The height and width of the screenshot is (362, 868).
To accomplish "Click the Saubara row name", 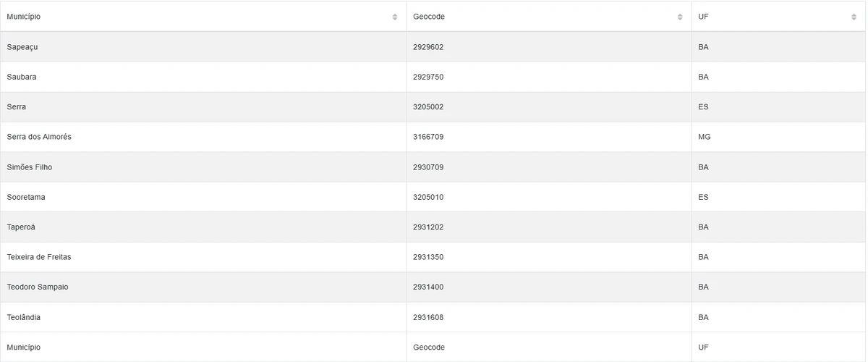I will pos(22,77).
